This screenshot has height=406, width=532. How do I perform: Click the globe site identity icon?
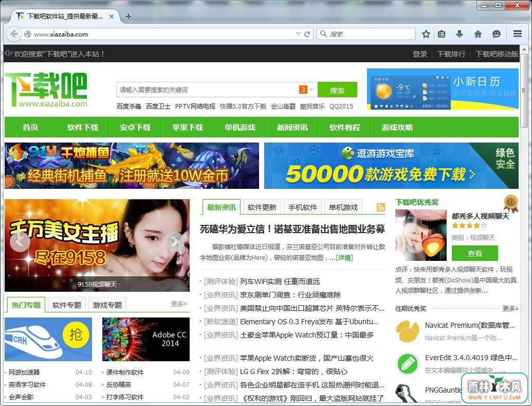[28, 34]
